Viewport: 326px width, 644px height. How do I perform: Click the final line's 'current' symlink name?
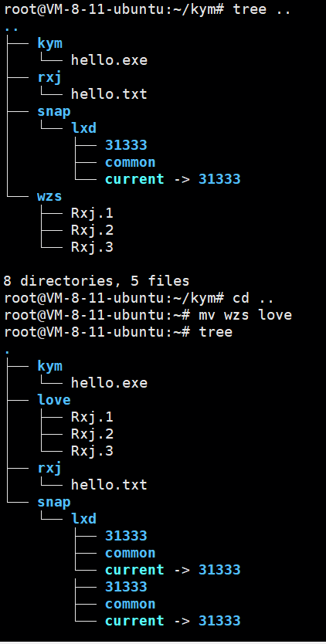[x=134, y=621]
